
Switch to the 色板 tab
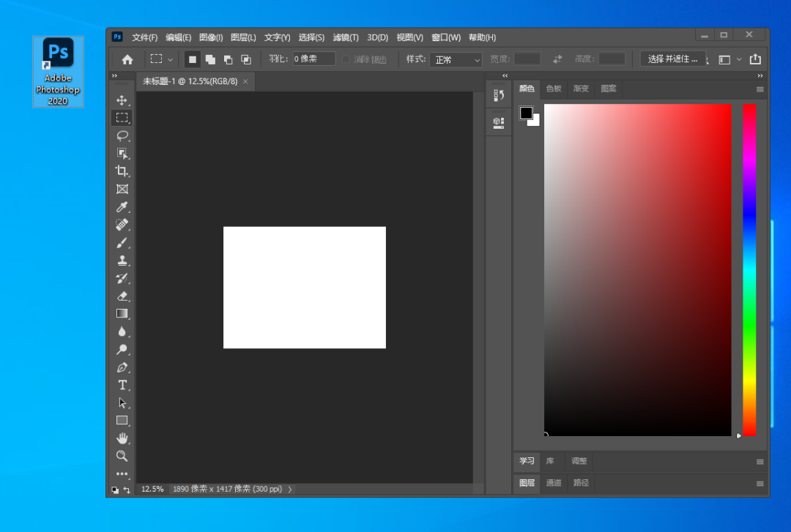click(x=554, y=89)
